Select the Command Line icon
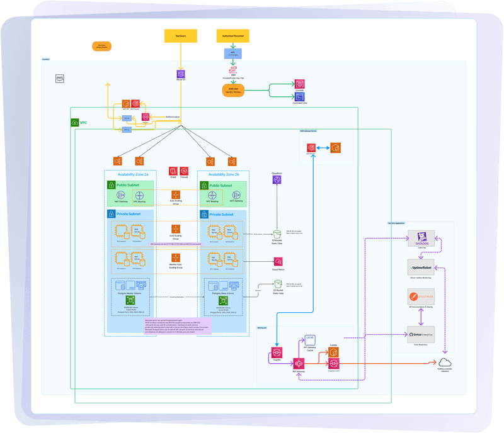 point(300,97)
